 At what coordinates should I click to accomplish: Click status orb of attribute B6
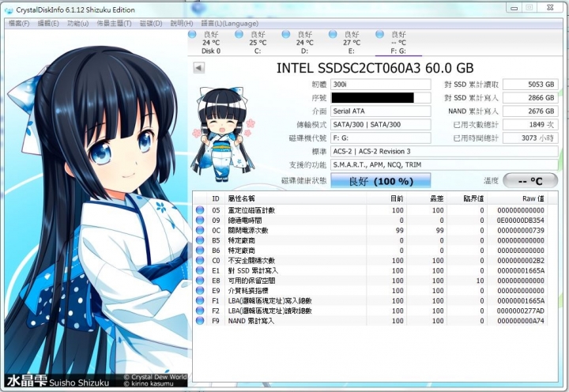(200, 251)
